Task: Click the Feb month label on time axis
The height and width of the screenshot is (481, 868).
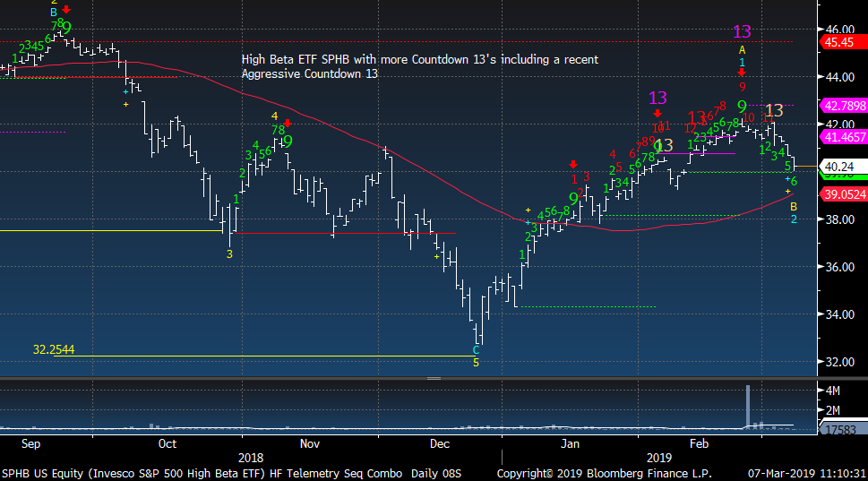Action: point(700,443)
